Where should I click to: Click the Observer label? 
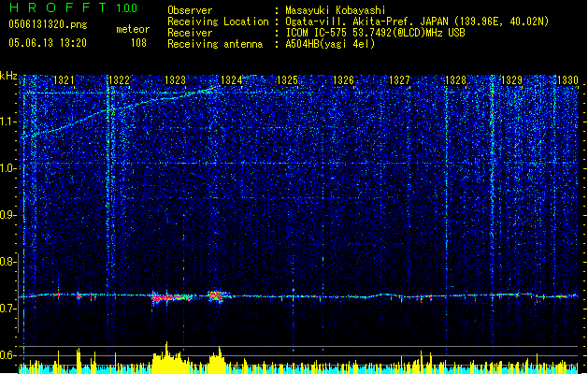[190, 10]
